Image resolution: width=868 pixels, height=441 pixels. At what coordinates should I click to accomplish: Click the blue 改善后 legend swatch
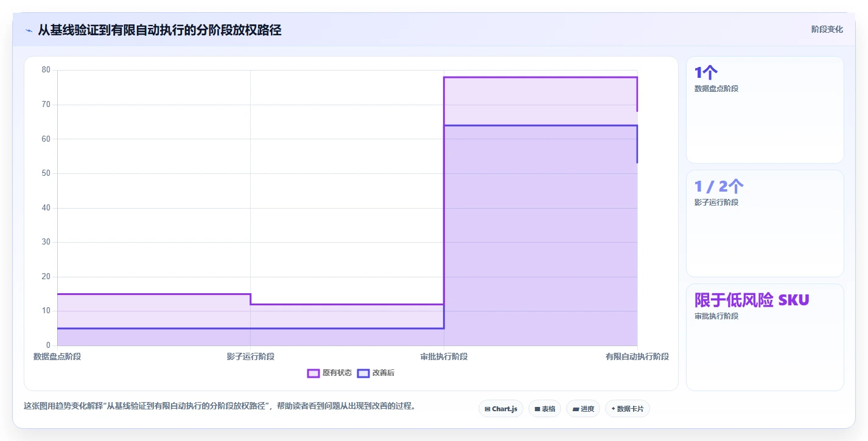(x=363, y=373)
